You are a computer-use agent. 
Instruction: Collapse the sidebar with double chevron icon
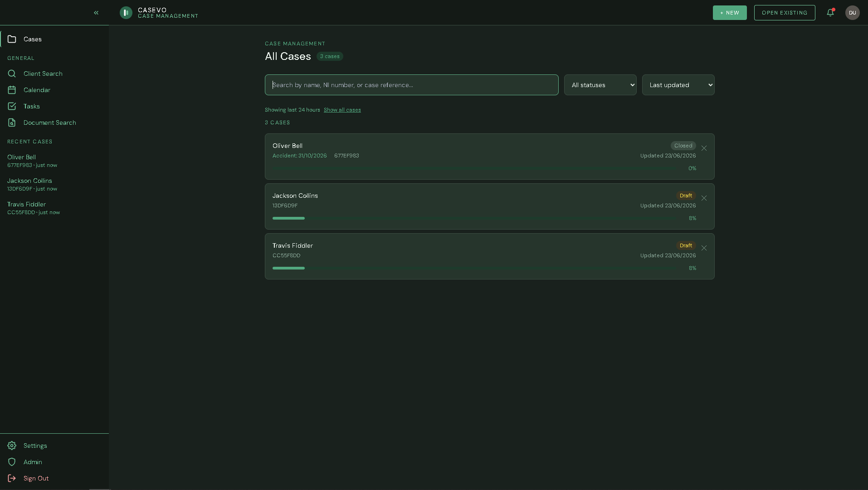coord(96,13)
